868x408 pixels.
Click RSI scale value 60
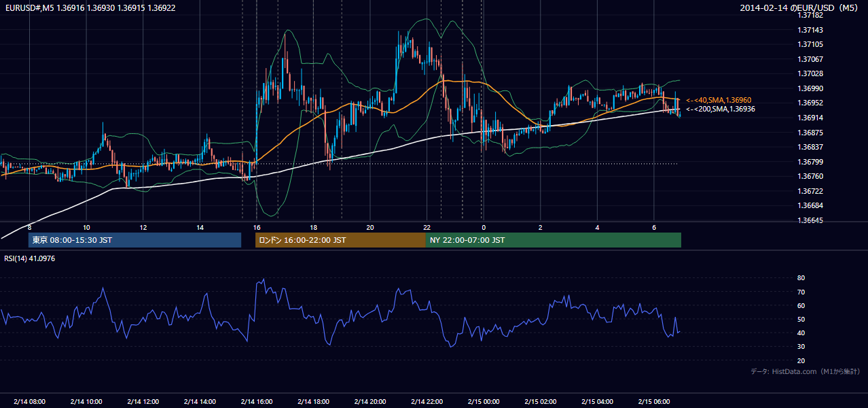click(801, 305)
